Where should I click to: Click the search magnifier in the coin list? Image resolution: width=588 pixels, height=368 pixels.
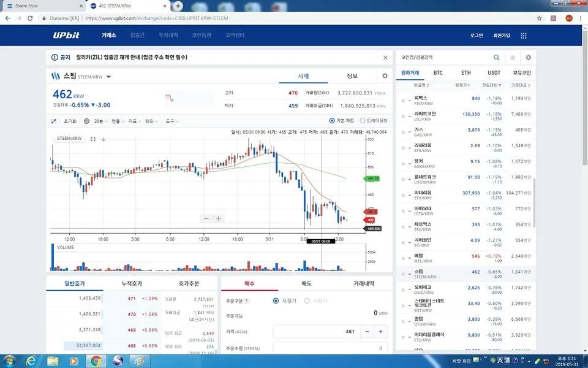pyautogui.click(x=496, y=58)
